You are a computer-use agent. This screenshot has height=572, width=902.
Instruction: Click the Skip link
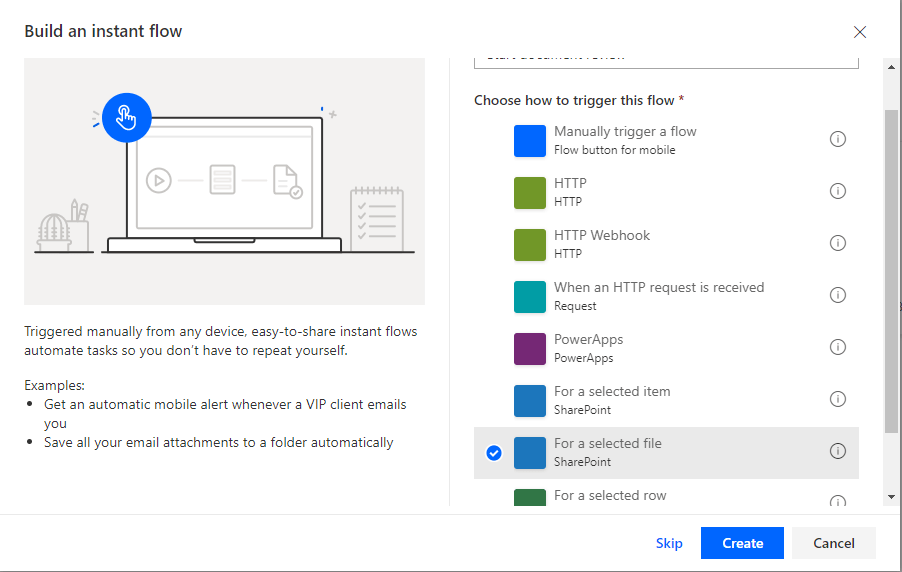click(x=669, y=543)
